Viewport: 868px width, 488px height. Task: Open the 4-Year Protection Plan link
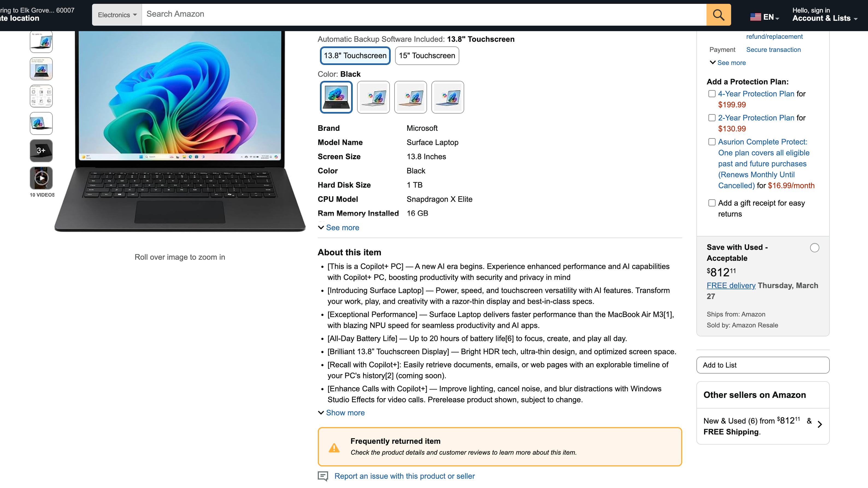coord(756,94)
